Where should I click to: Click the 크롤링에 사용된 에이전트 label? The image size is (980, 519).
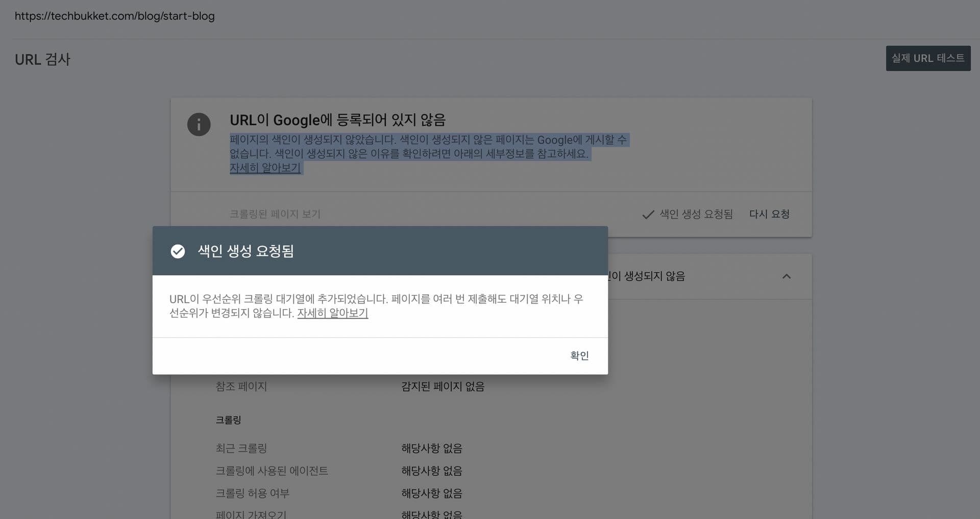[272, 470]
